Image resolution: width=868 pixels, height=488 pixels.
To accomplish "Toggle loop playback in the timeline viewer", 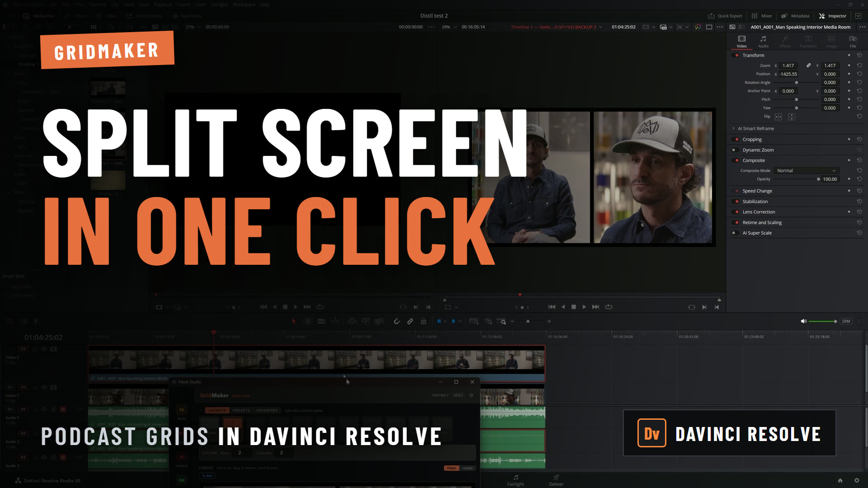I will click(609, 307).
